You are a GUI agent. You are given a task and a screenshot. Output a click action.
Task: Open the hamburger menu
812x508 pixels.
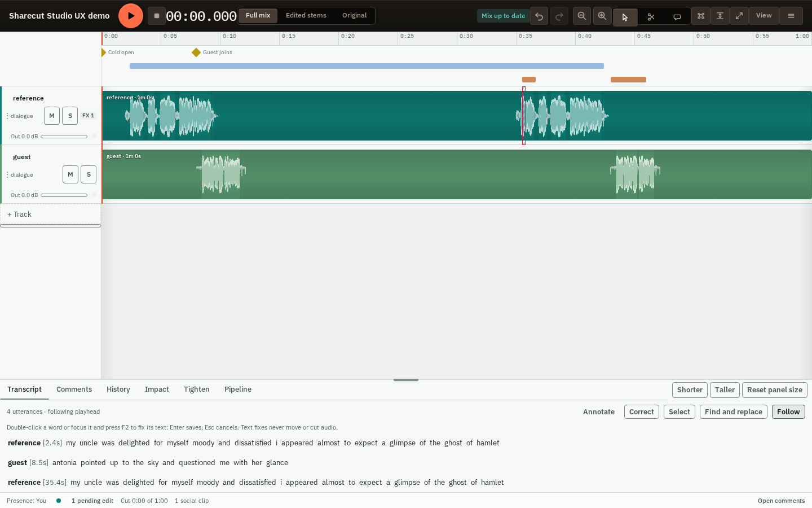(791, 16)
